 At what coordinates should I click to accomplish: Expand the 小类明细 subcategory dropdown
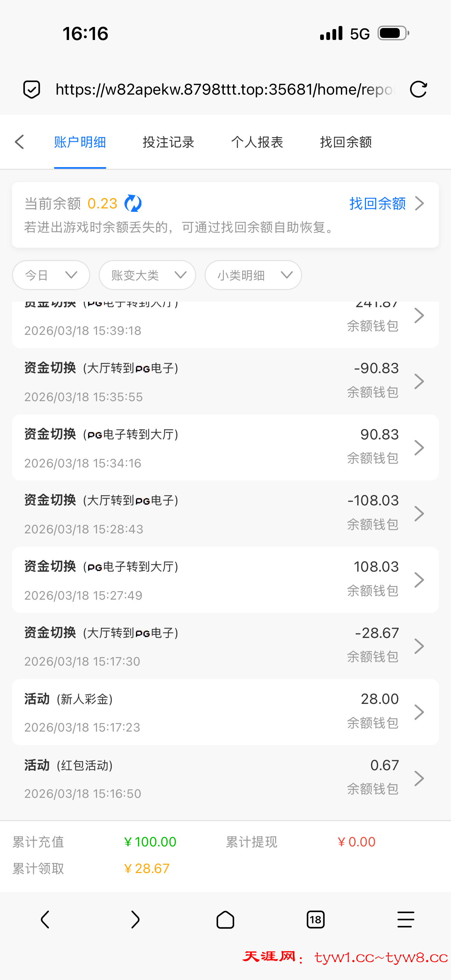(253, 275)
